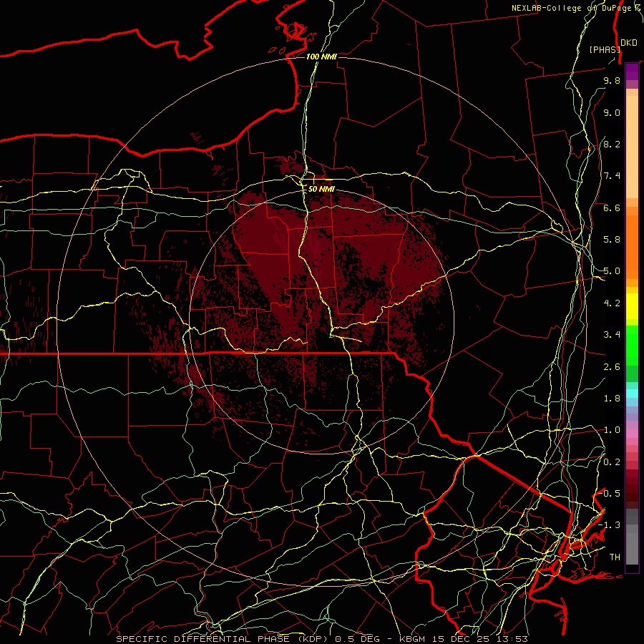The image size is (644, 644).
Task: Click the 1.8 legend value
Action: pos(612,399)
